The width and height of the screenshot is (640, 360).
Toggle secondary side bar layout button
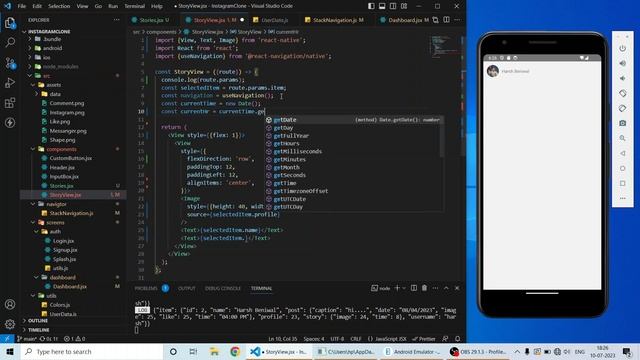pos(393,6)
